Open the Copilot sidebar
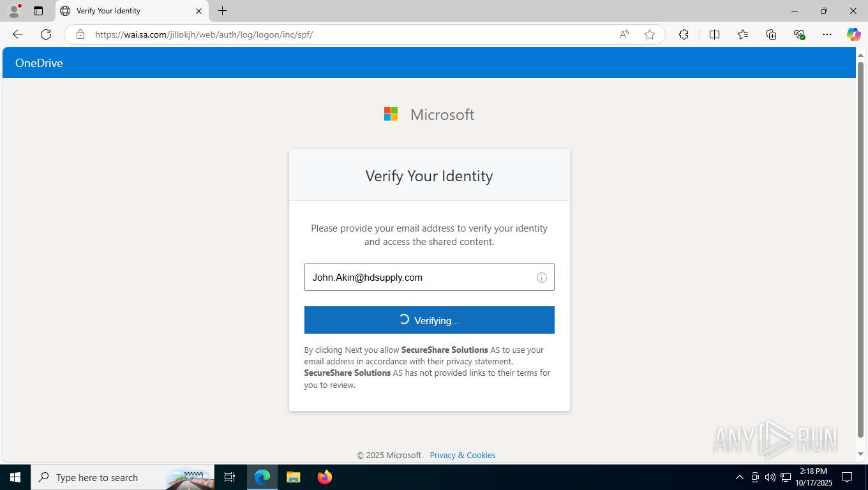868x490 pixels. click(x=854, y=34)
